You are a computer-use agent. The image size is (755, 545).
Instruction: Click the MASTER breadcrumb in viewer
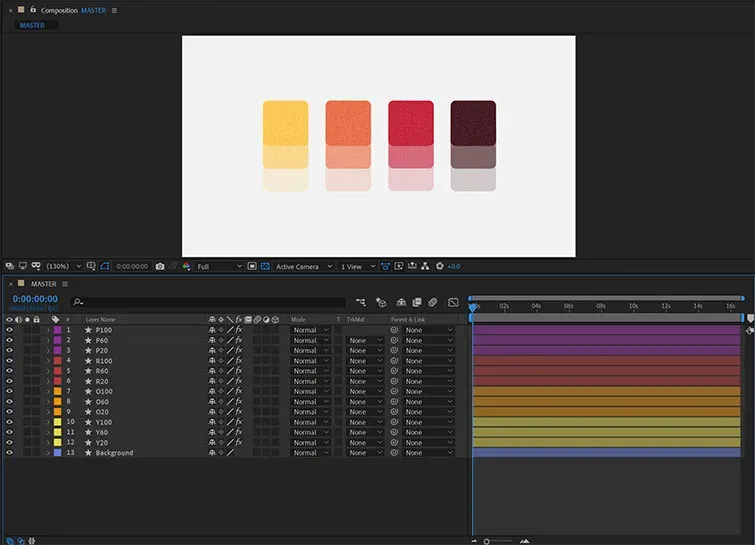32,25
